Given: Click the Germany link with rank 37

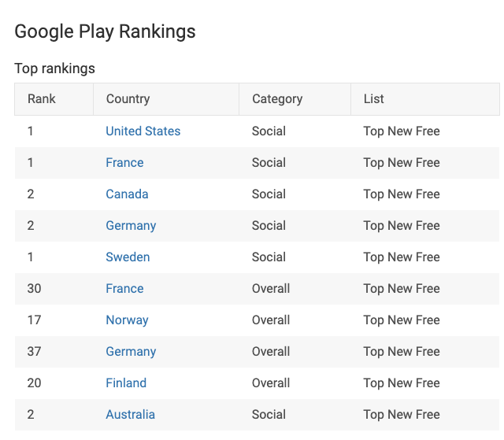Looking at the screenshot, I should click(x=131, y=352).
